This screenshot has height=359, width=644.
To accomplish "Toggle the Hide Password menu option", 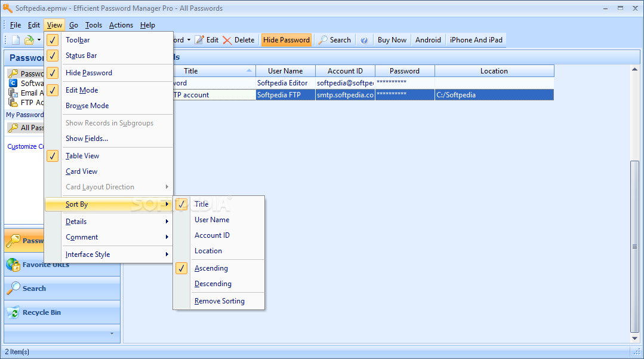I will [109, 73].
